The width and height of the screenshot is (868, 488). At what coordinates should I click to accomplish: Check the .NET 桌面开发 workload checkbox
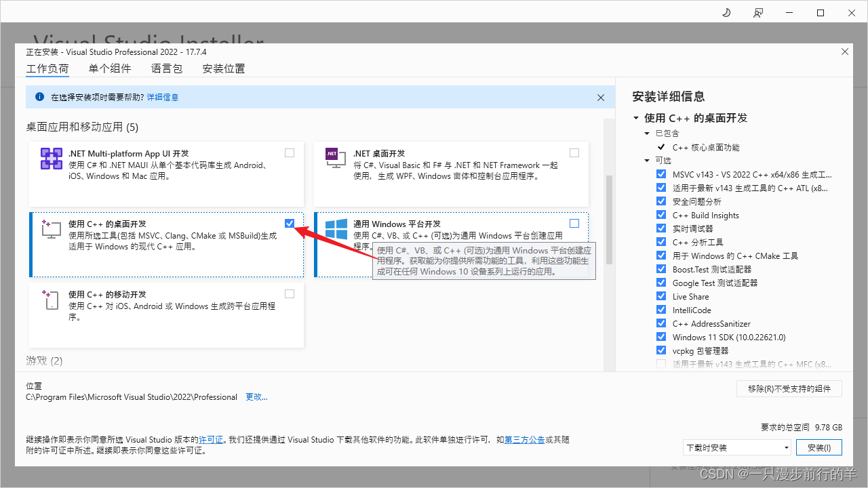click(x=574, y=152)
